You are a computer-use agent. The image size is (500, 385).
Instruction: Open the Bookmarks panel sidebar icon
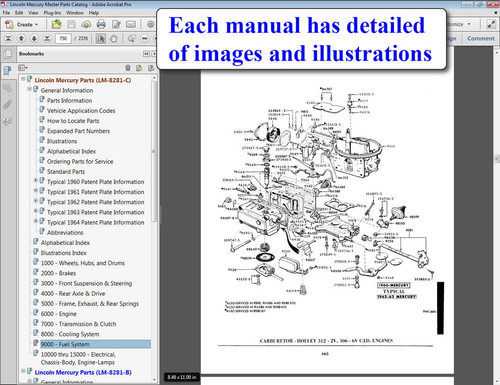point(7,71)
